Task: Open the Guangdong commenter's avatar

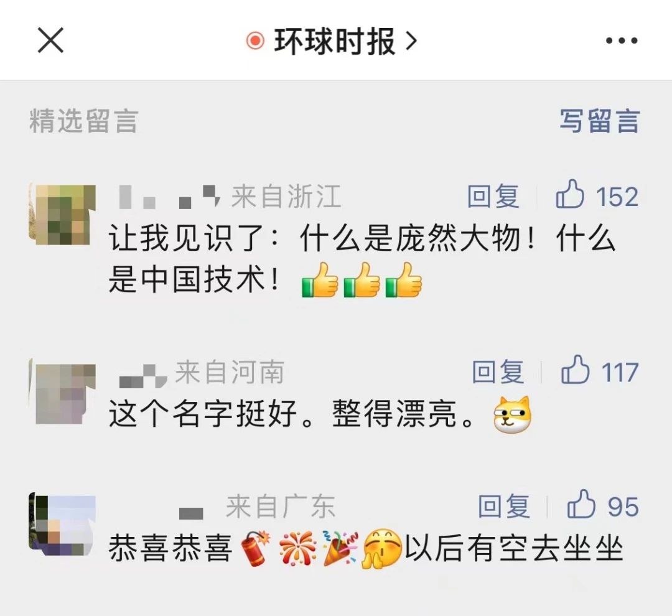Action: pos(62,524)
